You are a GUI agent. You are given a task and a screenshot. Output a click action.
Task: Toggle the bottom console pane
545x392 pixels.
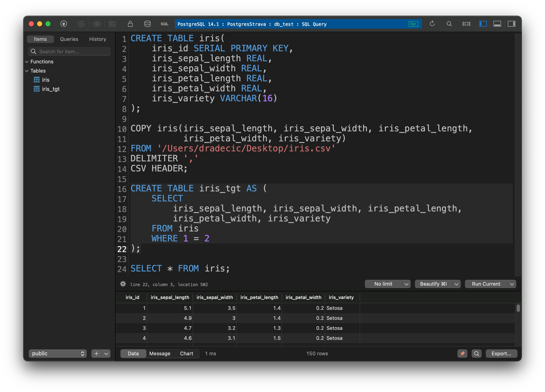(497, 24)
